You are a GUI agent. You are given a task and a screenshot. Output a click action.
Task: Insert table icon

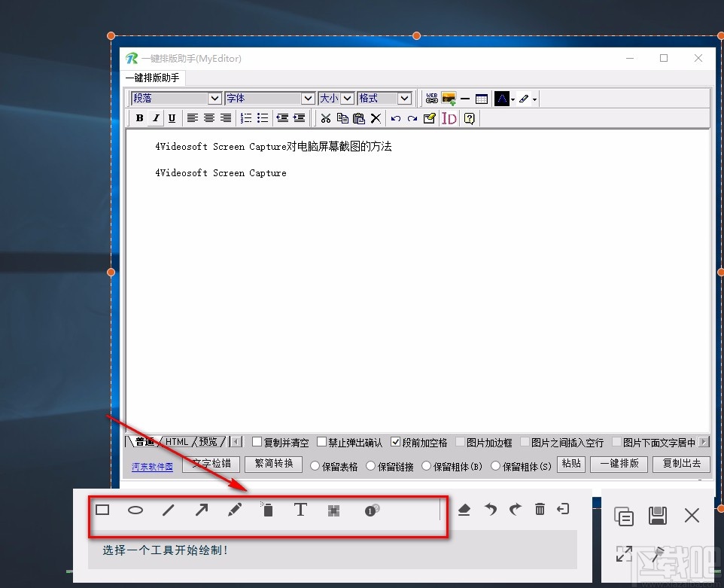pyautogui.click(x=482, y=99)
